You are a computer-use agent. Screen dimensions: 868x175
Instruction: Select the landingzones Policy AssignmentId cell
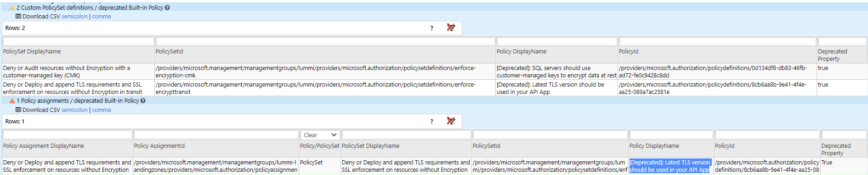click(x=216, y=166)
